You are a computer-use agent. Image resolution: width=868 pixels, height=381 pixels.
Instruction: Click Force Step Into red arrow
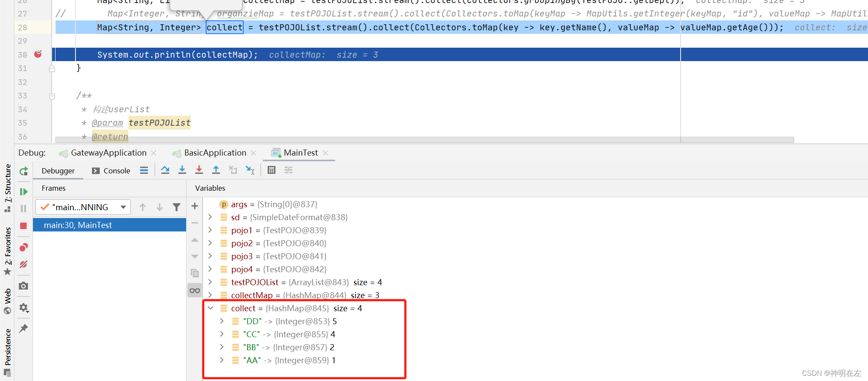[199, 170]
